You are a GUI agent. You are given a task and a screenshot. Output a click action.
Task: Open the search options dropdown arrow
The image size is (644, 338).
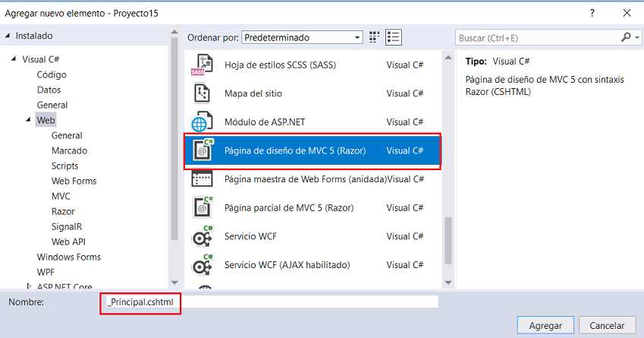coord(637,38)
